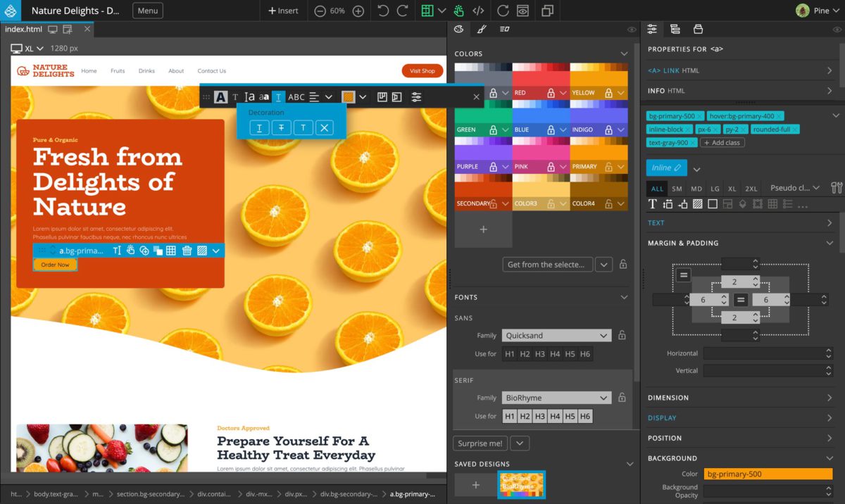
Task: Open the Pseudo classes dropdown
Action: coord(795,188)
